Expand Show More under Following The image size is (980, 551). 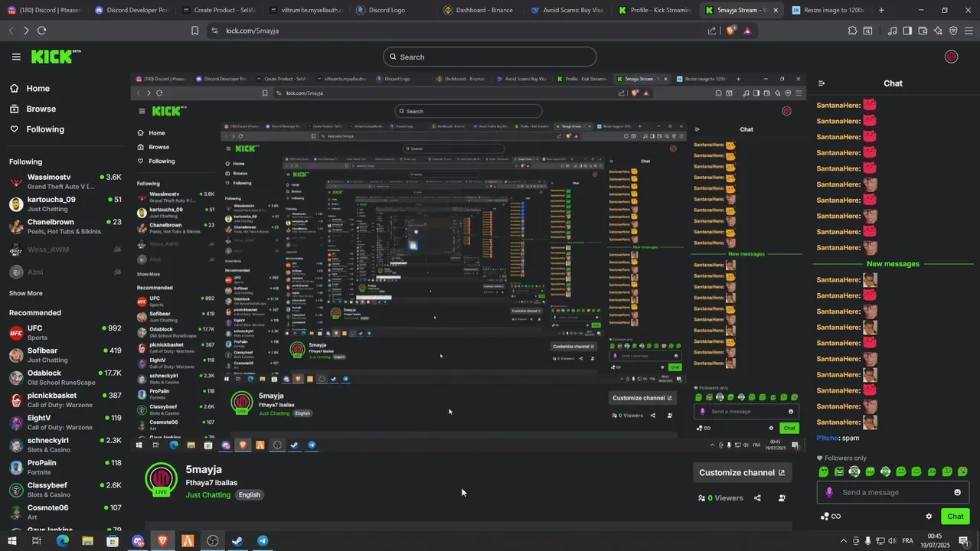[26, 293]
